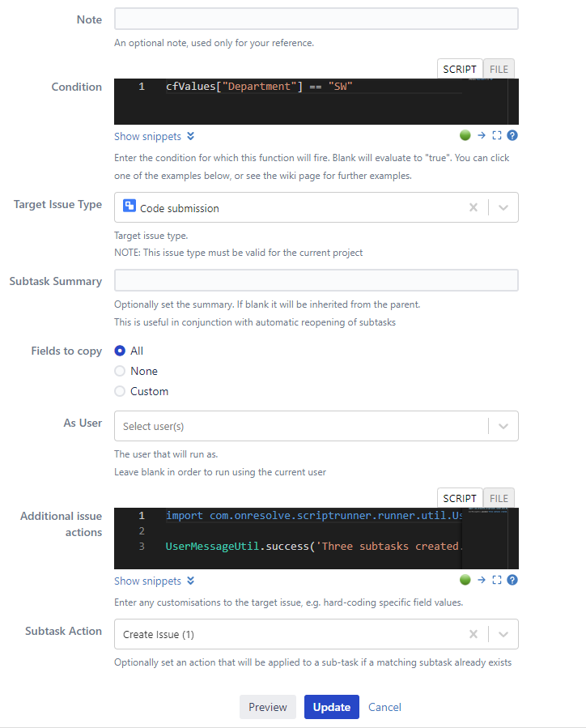Click green status indicator under Condition editor

465,135
